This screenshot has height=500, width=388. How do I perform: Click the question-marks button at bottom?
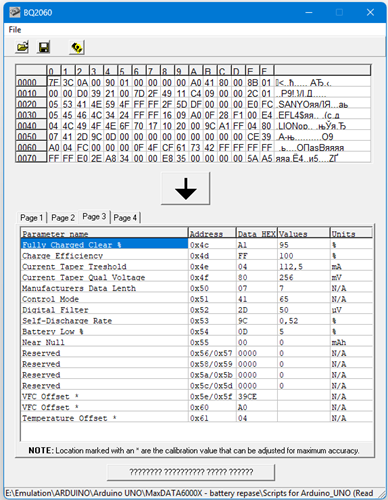pos(191,472)
